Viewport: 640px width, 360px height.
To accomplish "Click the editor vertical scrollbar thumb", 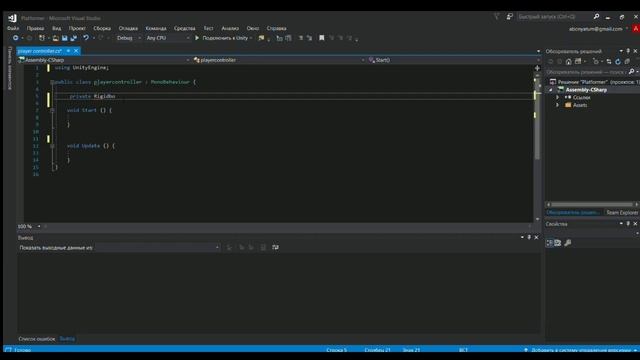I will pyautogui.click(x=537, y=120).
